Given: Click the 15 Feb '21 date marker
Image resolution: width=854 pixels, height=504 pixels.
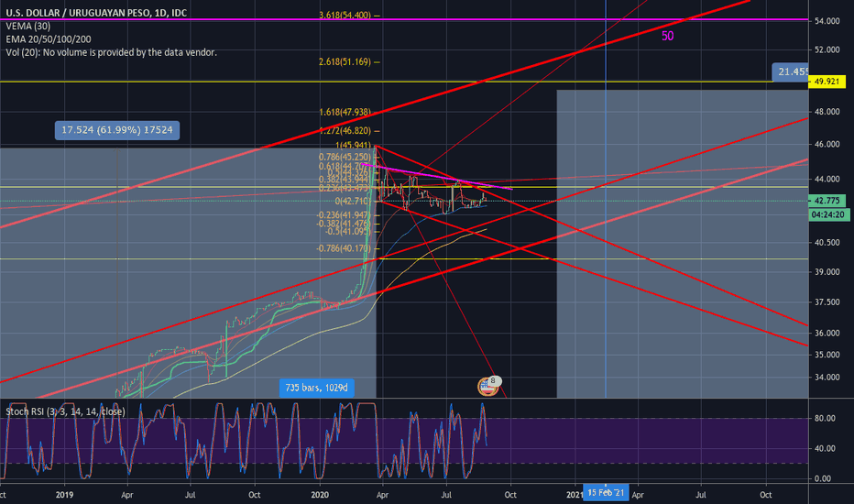Looking at the screenshot, I should point(606,493).
